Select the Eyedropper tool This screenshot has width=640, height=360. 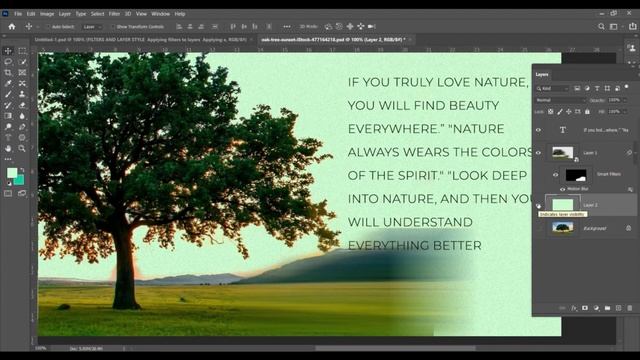[x=8, y=83]
